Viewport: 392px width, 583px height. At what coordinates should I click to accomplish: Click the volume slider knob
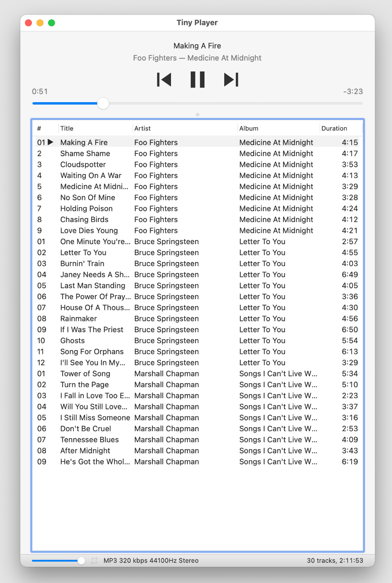(81, 560)
